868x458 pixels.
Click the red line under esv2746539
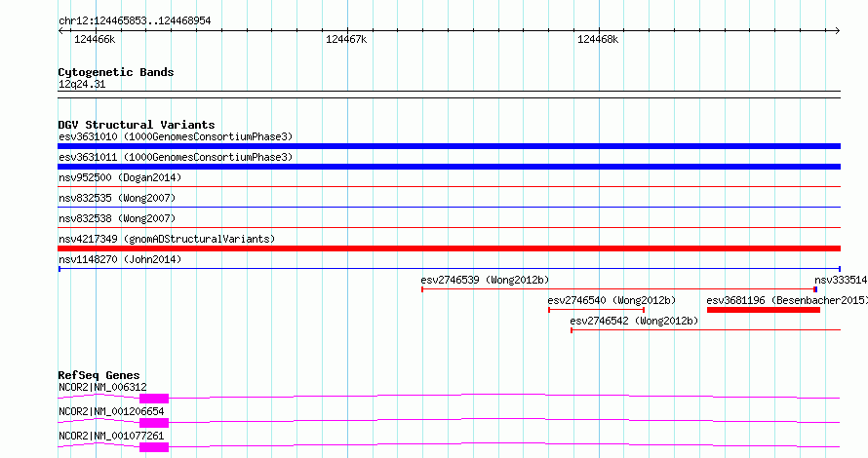617,289
